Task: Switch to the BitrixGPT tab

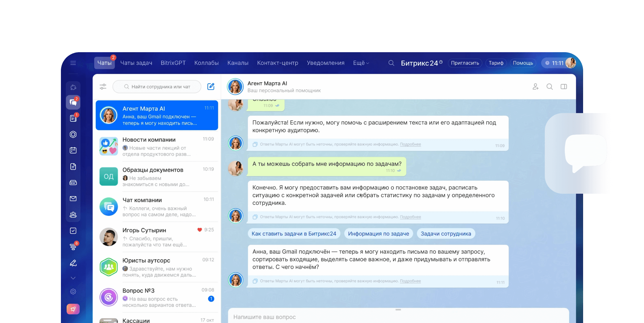Action: click(x=173, y=63)
